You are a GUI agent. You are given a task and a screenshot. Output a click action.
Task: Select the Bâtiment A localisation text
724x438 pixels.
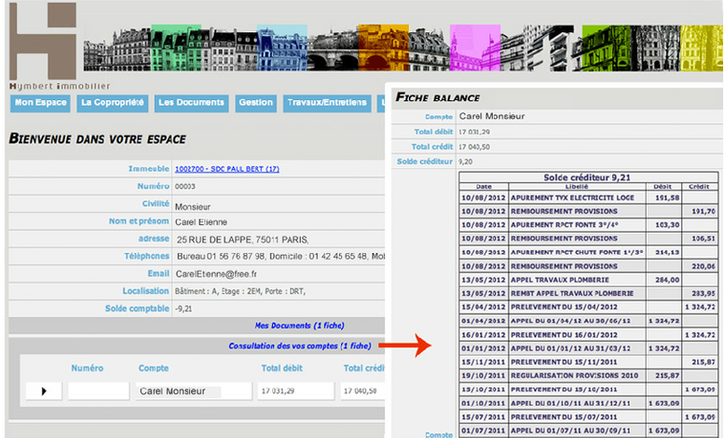pyautogui.click(x=240, y=291)
